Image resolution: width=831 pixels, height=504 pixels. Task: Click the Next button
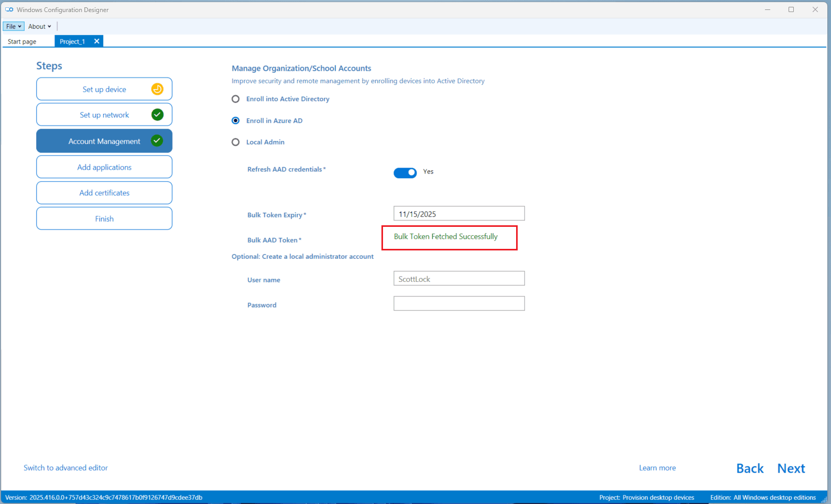(x=791, y=468)
